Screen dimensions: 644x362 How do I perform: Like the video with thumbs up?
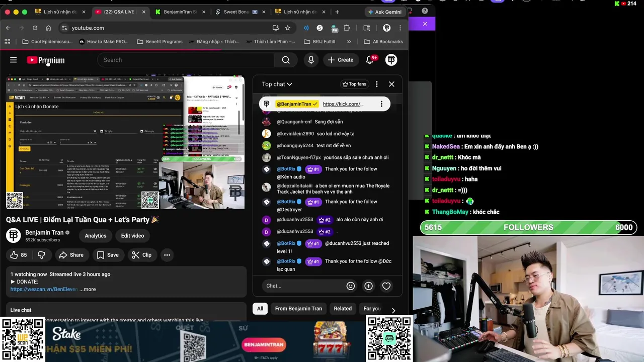pyautogui.click(x=19, y=255)
